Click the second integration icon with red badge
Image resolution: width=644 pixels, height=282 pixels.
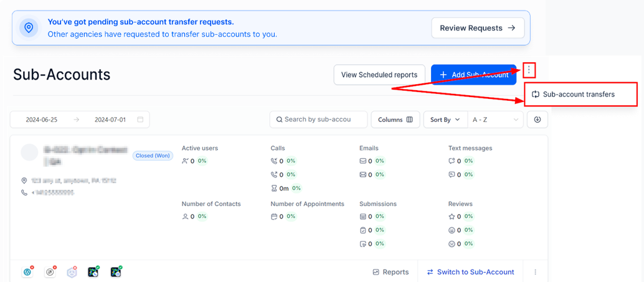click(x=50, y=272)
